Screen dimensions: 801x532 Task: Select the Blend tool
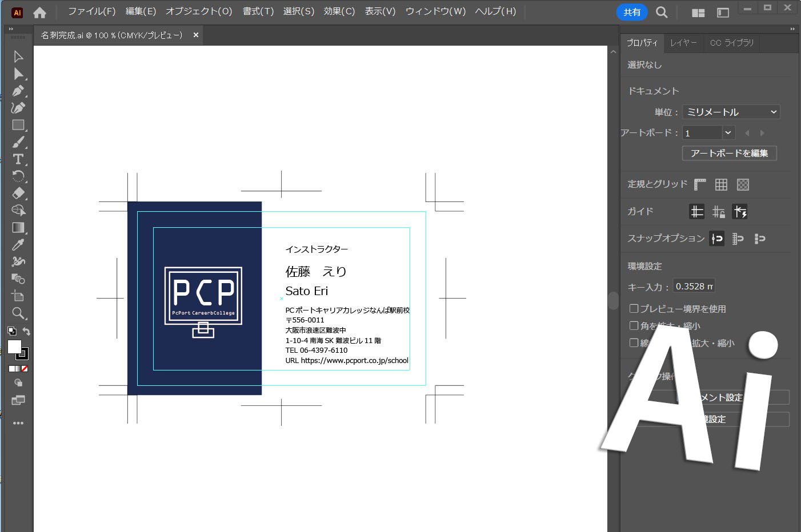[18, 279]
